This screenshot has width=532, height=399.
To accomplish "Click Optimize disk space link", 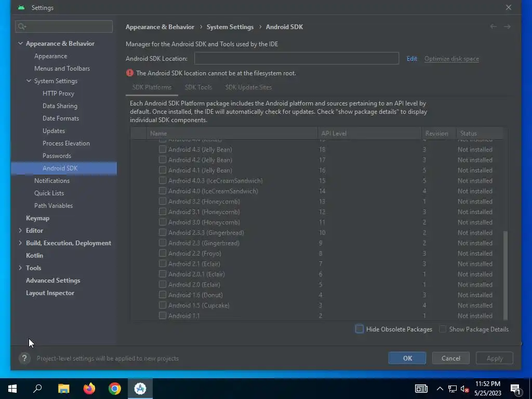I will click(x=451, y=59).
